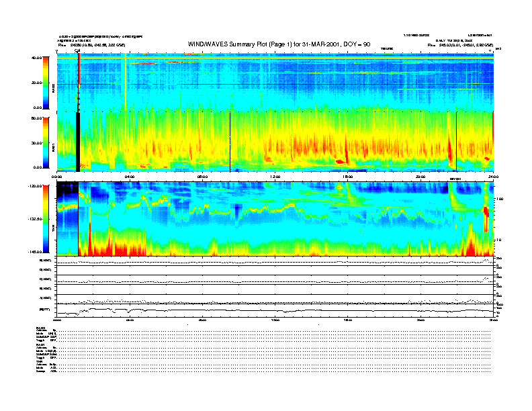Click the WIND/WAVES Summary Plot title
The width and height of the screenshot is (532, 411).
279,44
